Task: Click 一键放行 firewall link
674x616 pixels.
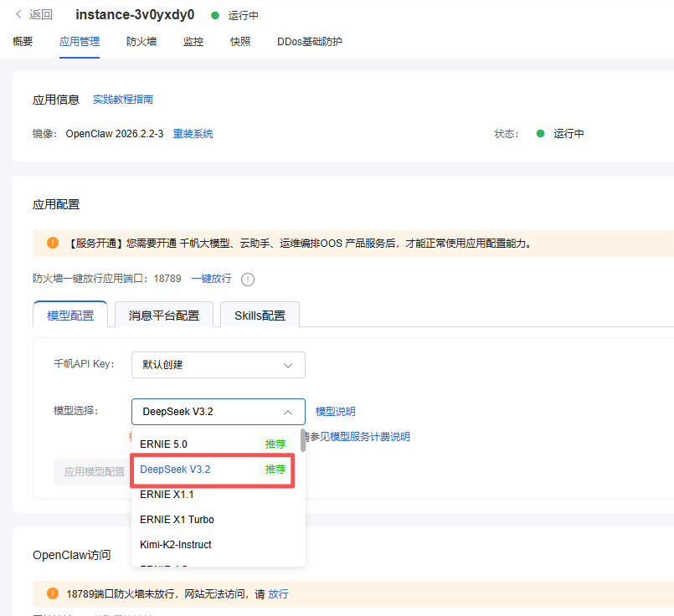Action: 211,279
